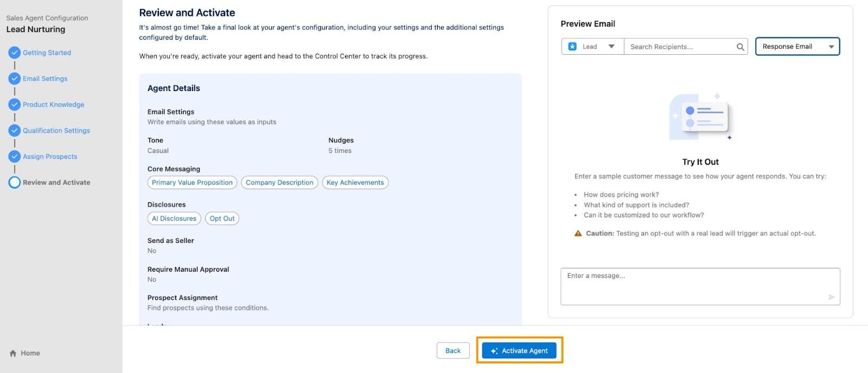Click the caution warning triangle icon
868x373 pixels.
(578, 233)
